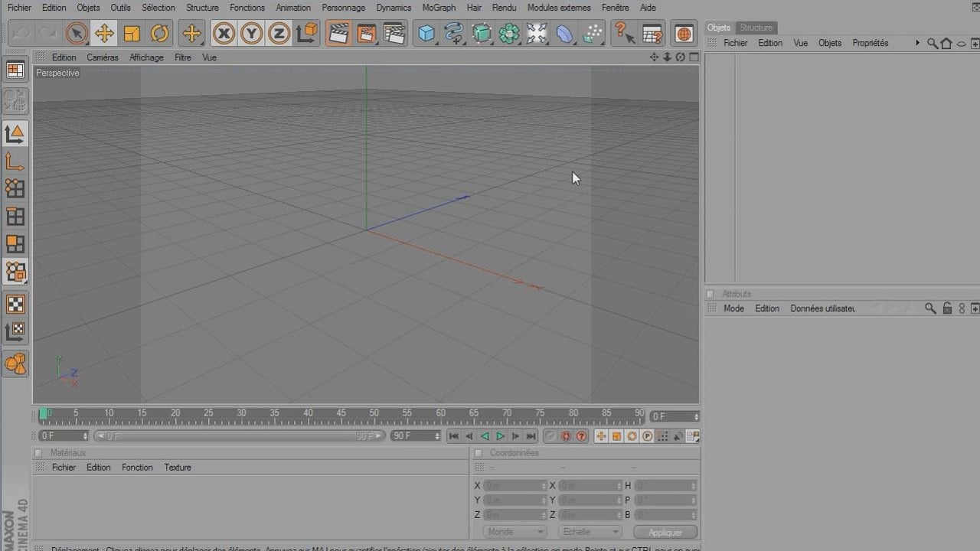Image resolution: width=980 pixels, height=551 pixels.
Task: Select the Scale tool
Action: (132, 34)
